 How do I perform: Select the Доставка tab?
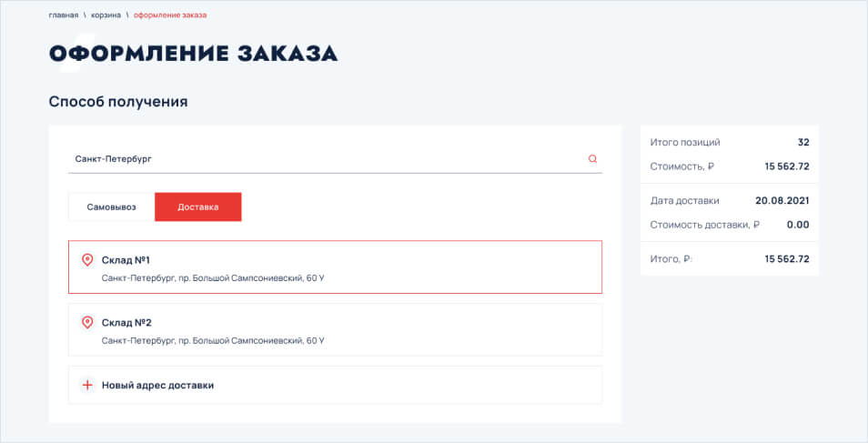[198, 207]
